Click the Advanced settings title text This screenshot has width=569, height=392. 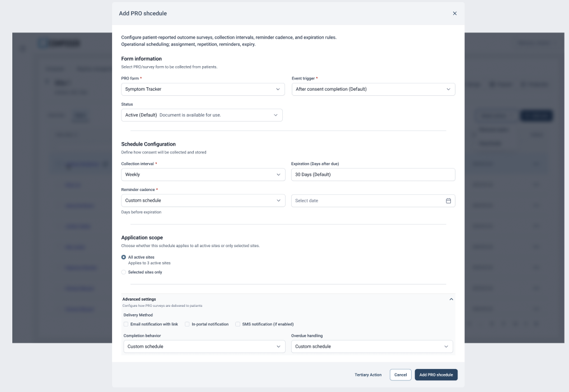tap(139, 300)
